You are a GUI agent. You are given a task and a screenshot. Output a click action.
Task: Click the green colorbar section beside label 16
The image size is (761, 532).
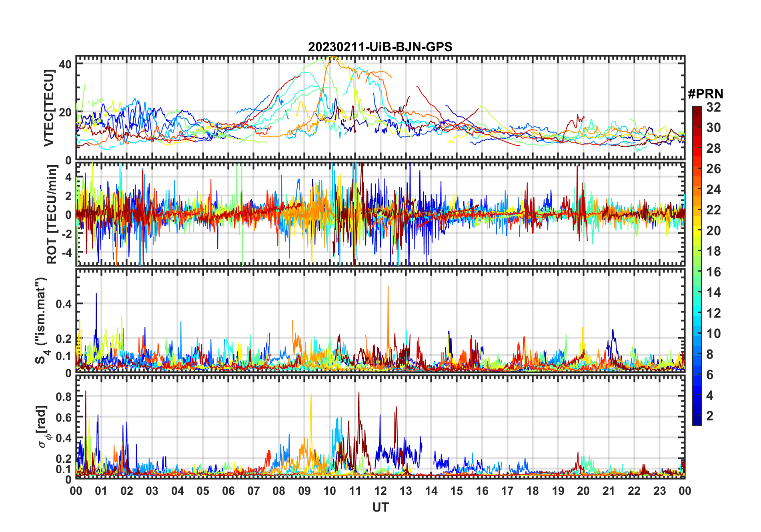coord(697,272)
